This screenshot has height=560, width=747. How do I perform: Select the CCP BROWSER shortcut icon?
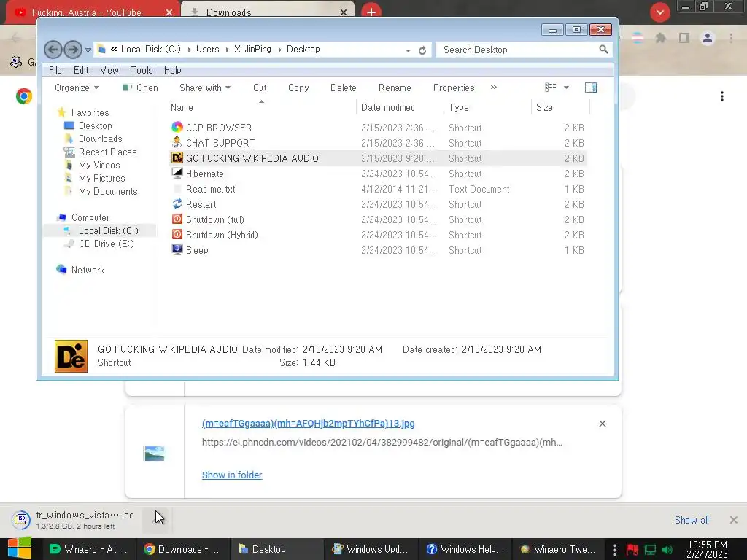[x=177, y=127]
